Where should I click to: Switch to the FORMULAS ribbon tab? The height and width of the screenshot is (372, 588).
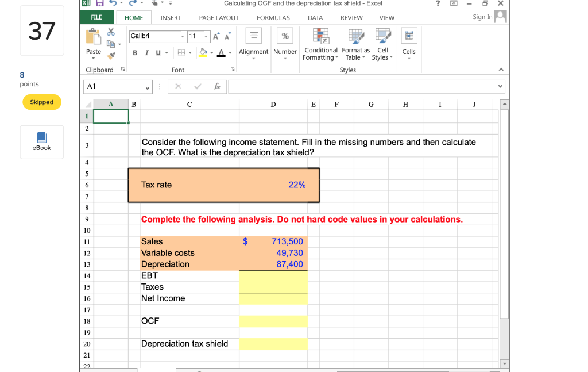tap(273, 18)
